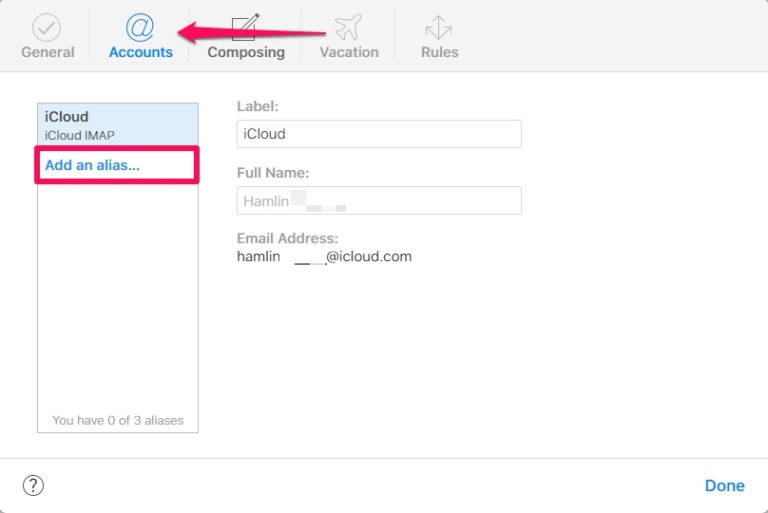Select the Accounts @ symbol icon

pyautogui.click(x=140, y=27)
